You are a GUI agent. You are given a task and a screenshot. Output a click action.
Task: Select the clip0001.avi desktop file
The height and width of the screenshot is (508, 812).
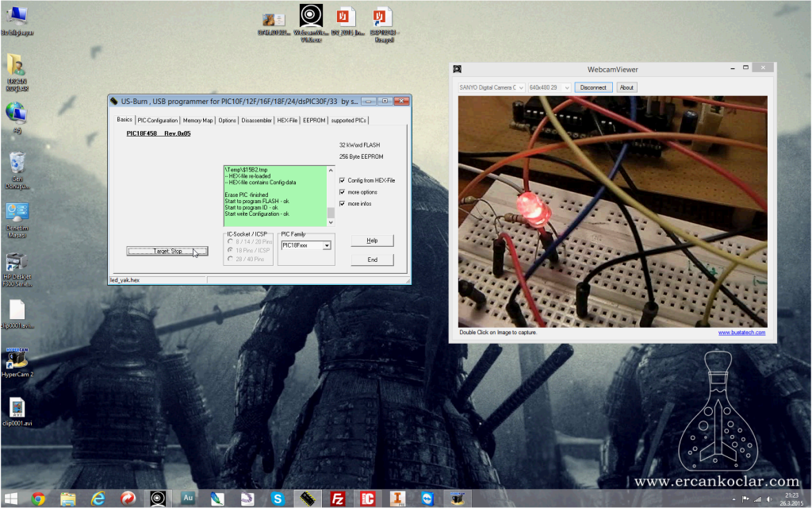click(17, 412)
